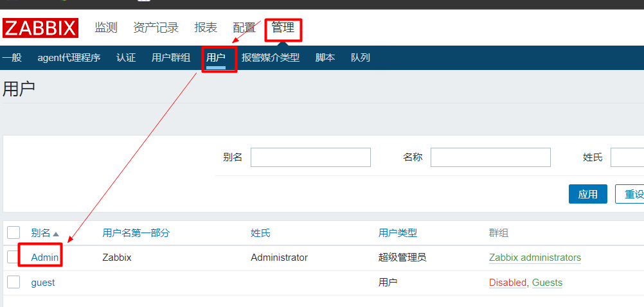Toggle the select-all users checkbox
Image resolution: width=644 pixels, height=307 pixels.
[13, 232]
